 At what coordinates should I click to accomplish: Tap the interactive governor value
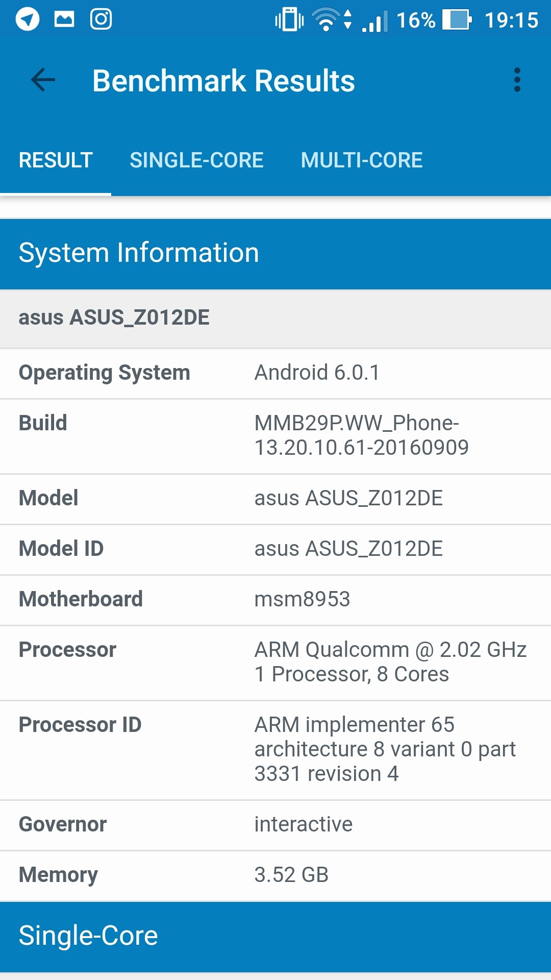point(304,824)
